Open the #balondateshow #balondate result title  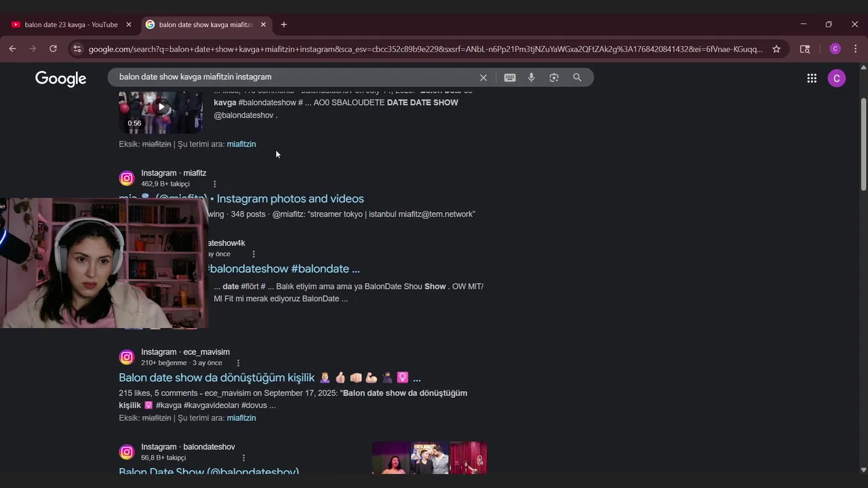285,268
